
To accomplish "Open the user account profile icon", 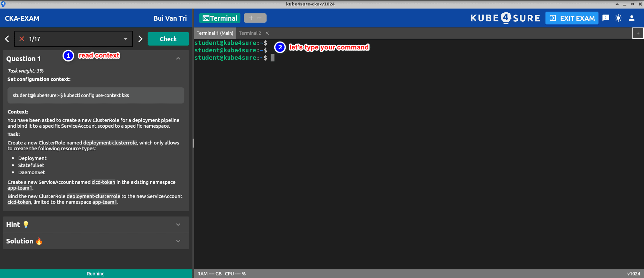I will click(631, 18).
